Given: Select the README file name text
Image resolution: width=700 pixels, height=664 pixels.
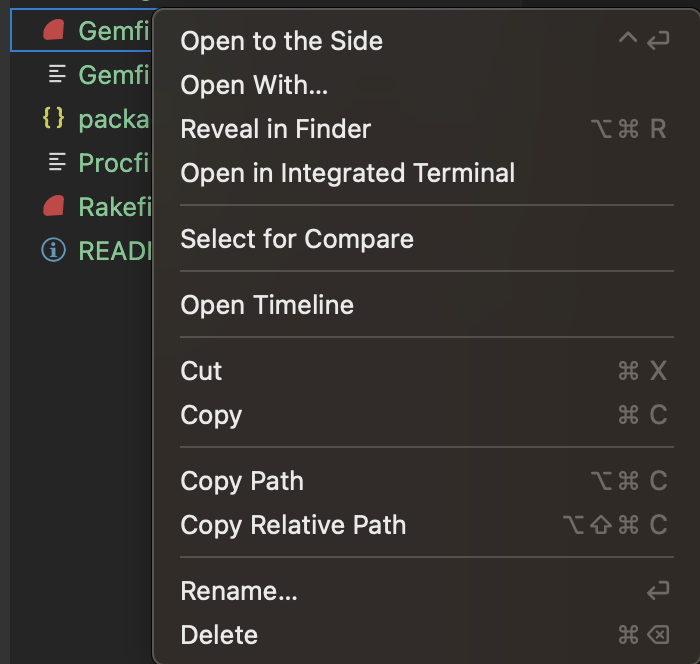Looking at the screenshot, I should [x=114, y=250].
